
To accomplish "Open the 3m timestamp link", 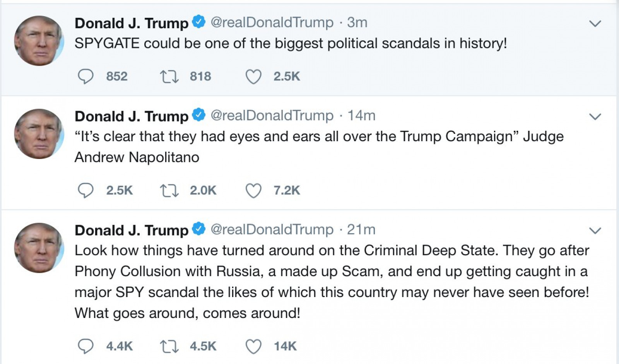I will pyautogui.click(x=357, y=22).
